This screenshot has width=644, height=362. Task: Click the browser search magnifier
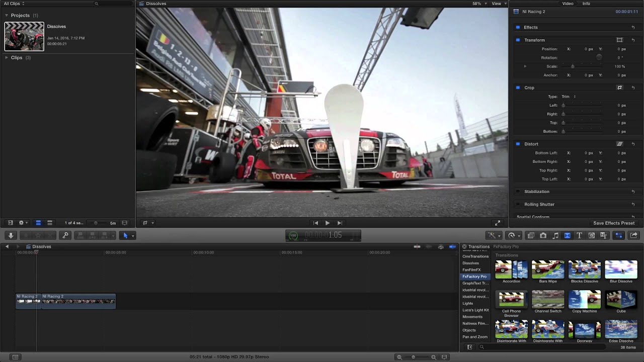pyautogui.click(x=97, y=4)
